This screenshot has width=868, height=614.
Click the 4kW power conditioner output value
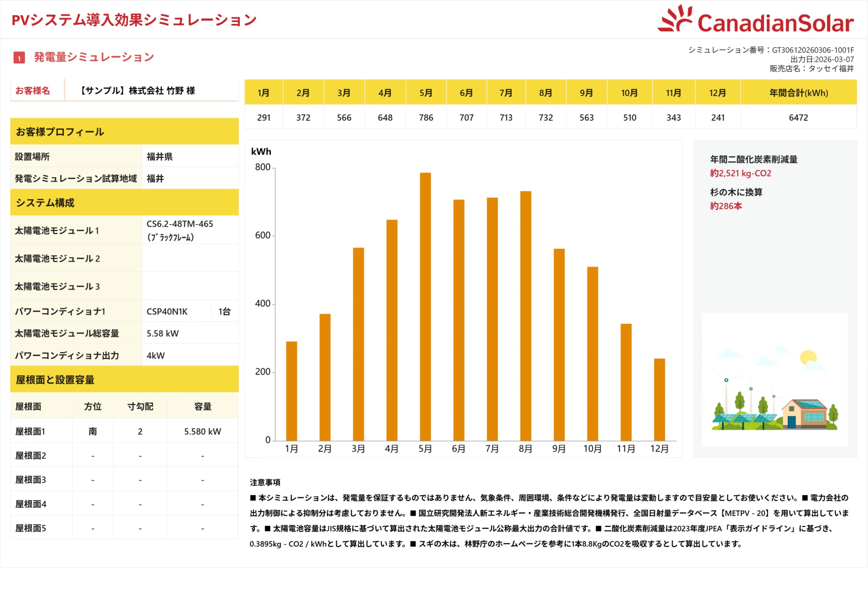click(155, 355)
